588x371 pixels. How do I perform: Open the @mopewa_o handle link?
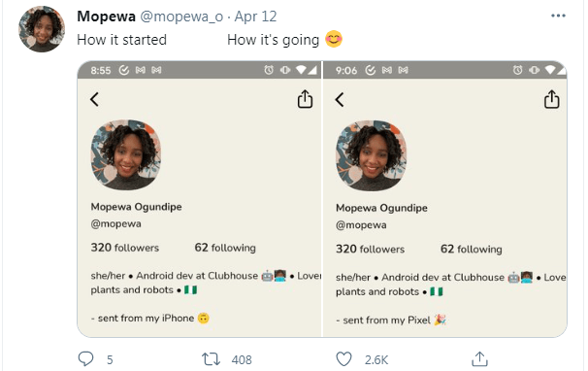click(181, 17)
